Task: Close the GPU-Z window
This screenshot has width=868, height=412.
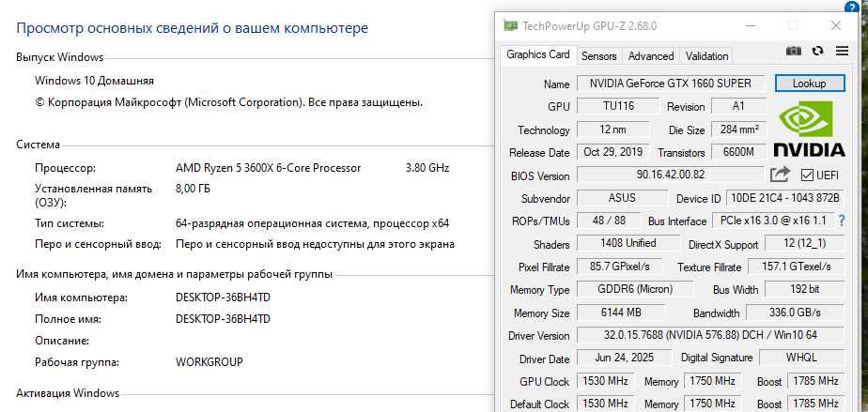Action: click(x=835, y=26)
